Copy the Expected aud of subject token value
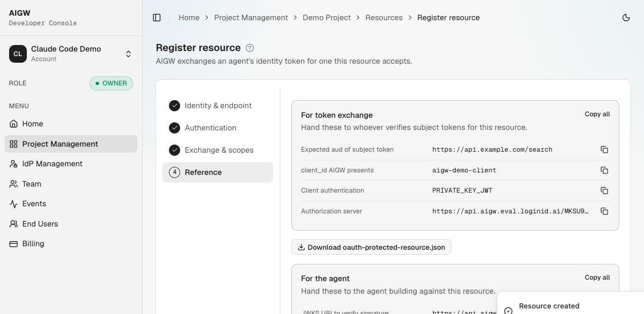 [604, 150]
